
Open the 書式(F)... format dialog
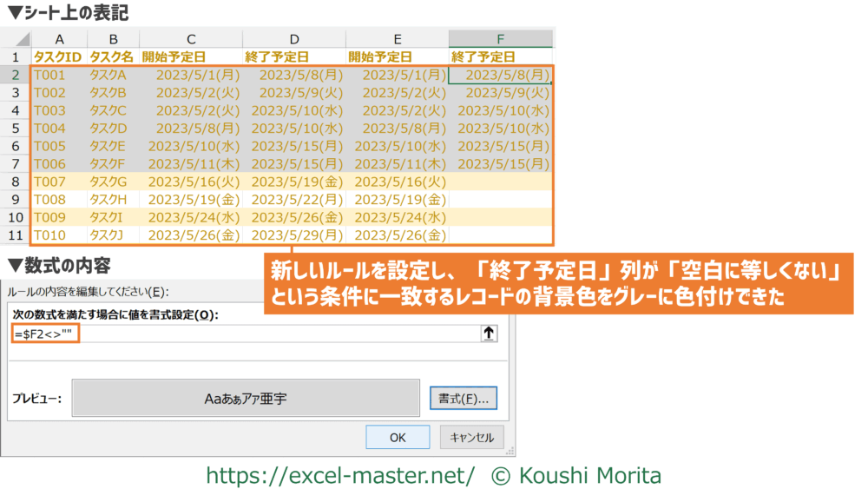463,399
